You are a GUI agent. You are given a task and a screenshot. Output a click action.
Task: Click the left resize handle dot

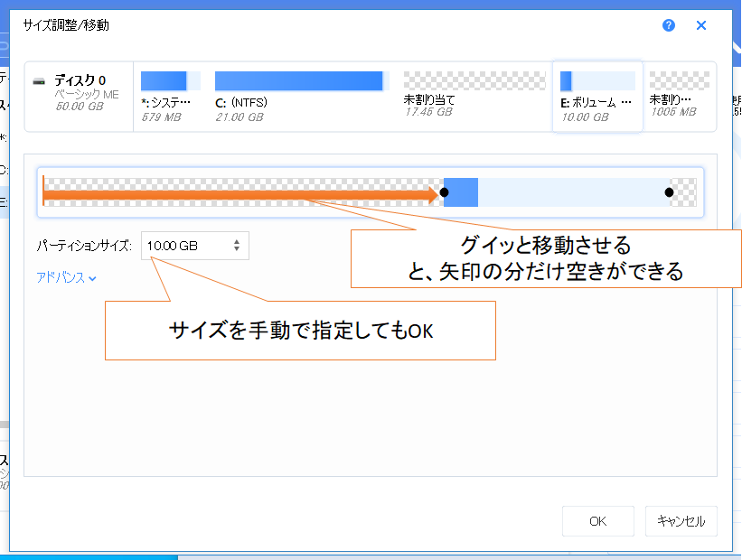click(443, 191)
